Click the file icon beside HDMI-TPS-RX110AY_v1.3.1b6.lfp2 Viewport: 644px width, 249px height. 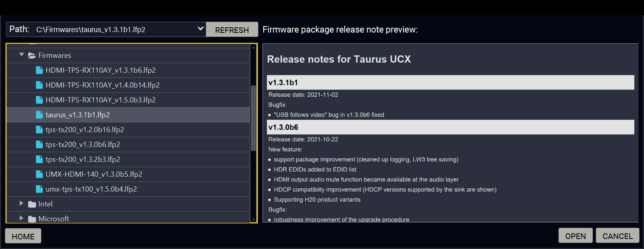tap(39, 70)
